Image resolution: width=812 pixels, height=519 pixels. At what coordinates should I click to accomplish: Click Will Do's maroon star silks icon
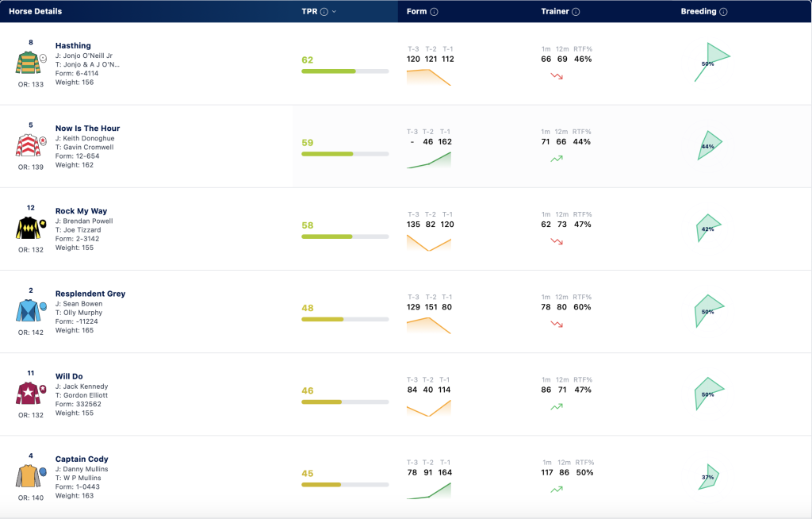click(x=30, y=393)
